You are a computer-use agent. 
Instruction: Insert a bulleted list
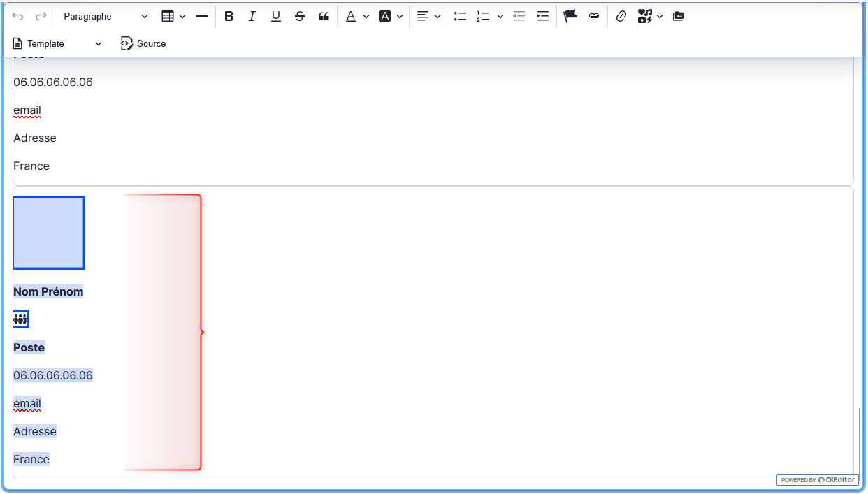coord(460,16)
